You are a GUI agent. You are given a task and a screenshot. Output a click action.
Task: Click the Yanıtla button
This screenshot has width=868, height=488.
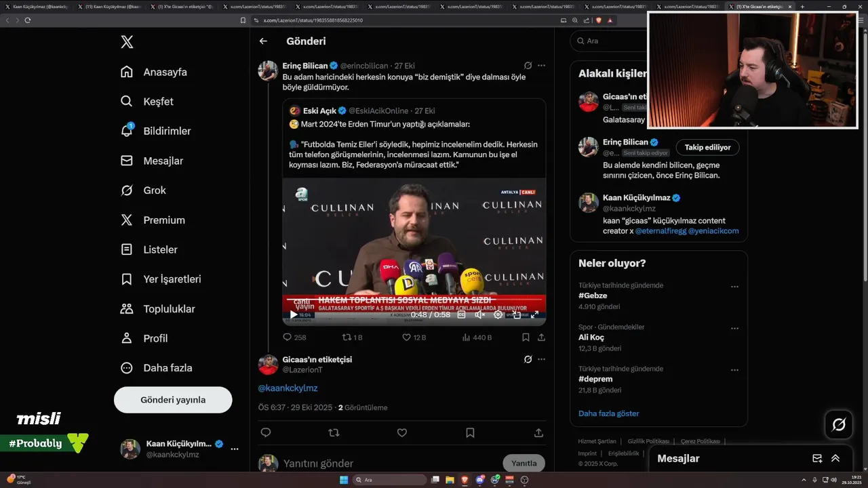(x=524, y=464)
